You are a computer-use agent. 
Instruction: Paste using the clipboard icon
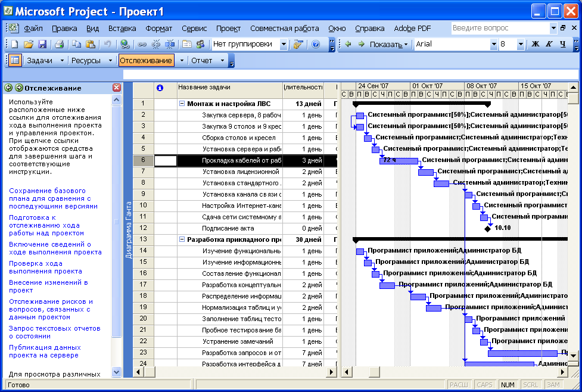(x=90, y=45)
